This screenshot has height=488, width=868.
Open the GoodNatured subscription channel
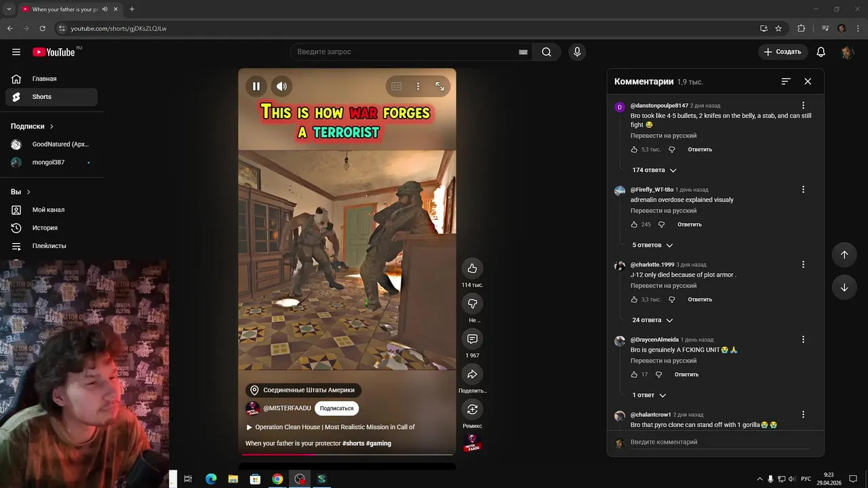click(x=52, y=144)
